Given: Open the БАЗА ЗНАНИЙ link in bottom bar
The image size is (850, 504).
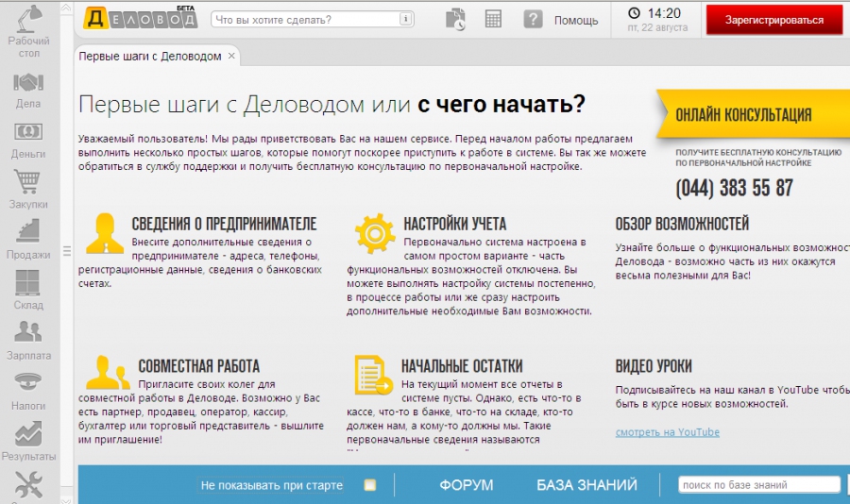Looking at the screenshot, I should tap(587, 485).
